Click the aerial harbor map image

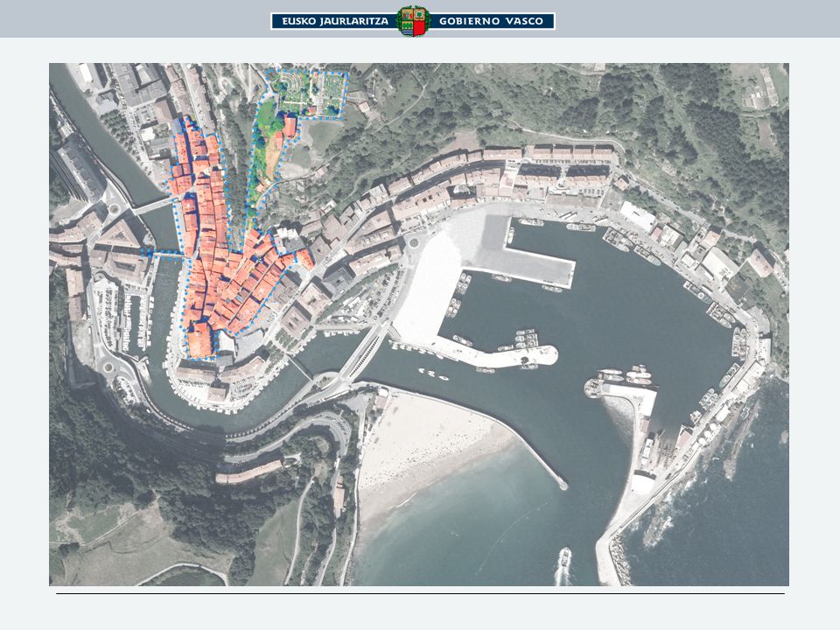(419, 325)
